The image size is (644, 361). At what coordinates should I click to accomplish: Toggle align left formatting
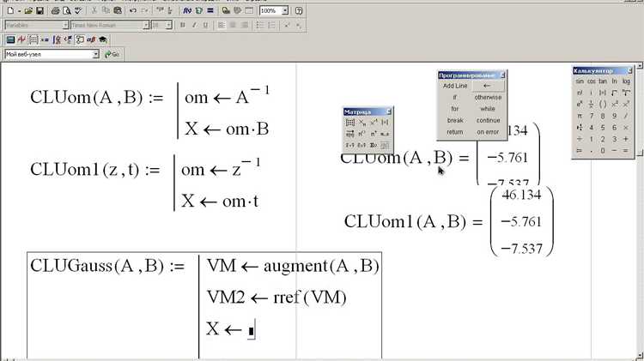click(x=221, y=25)
